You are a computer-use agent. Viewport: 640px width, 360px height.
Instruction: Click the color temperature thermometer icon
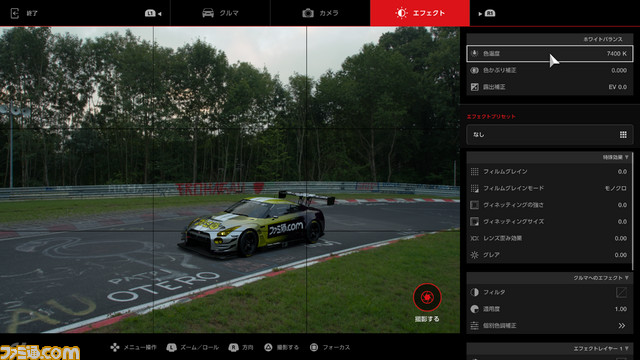tap(474, 53)
